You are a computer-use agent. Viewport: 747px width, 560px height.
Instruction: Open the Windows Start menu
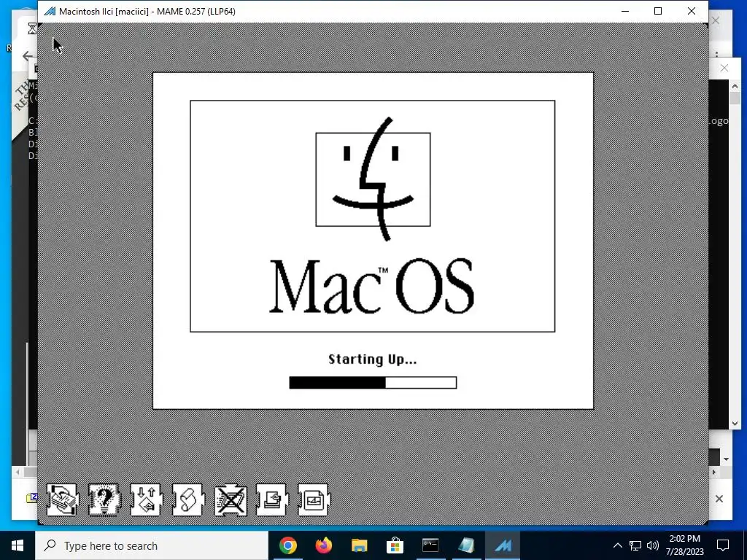(18, 545)
